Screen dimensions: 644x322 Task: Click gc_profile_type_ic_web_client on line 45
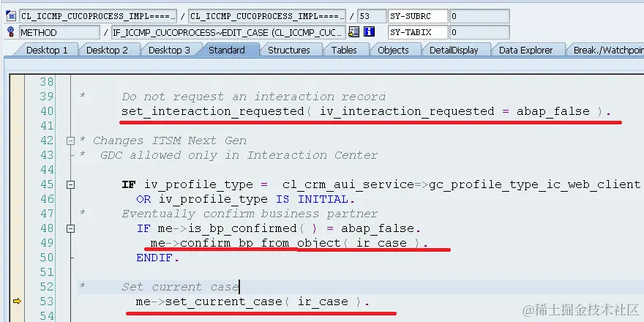pos(534,185)
